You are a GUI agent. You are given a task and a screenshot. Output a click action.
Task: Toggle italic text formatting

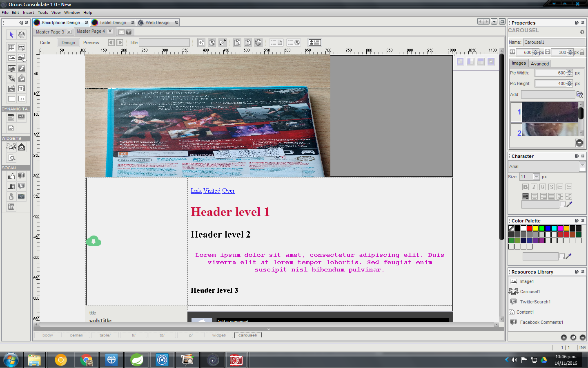tap(534, 187)
